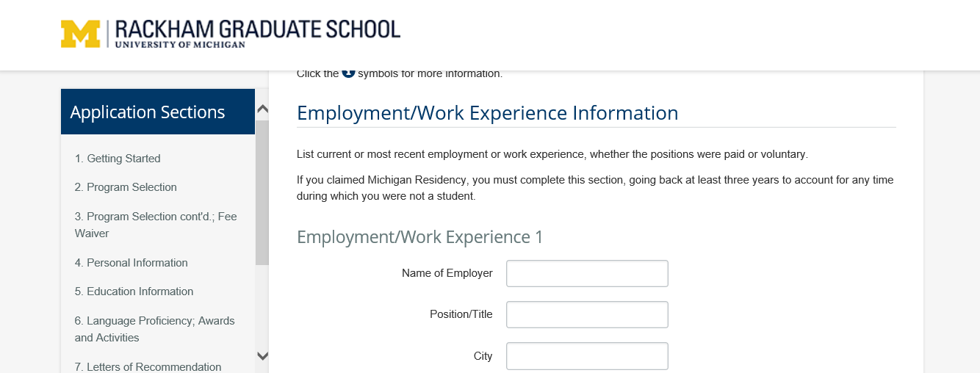Click the Name of Employer field
The width and height of the screenshot is (980, 373).
[587, 273]
